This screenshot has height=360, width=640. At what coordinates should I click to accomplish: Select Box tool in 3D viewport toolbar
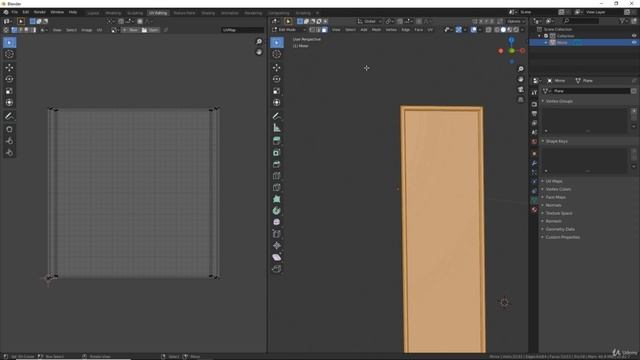(277, 42)
